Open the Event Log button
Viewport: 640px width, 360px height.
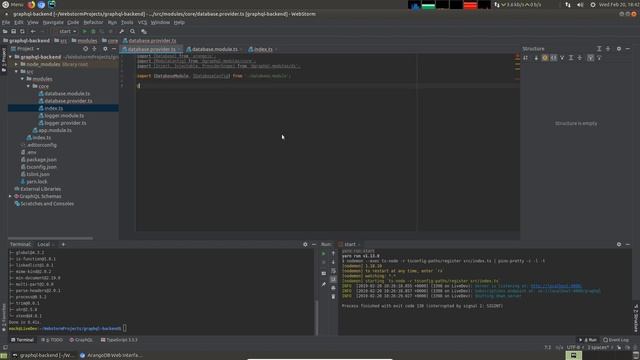616,340
